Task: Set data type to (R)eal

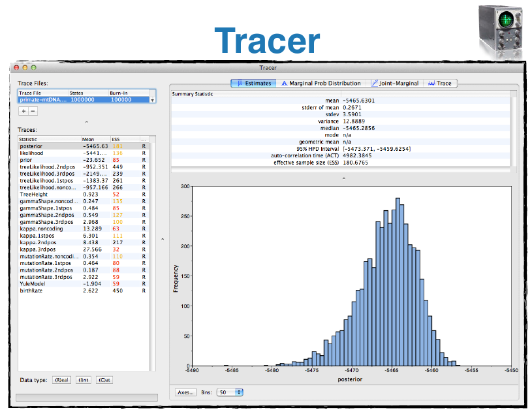Action: tap(61, 379)
